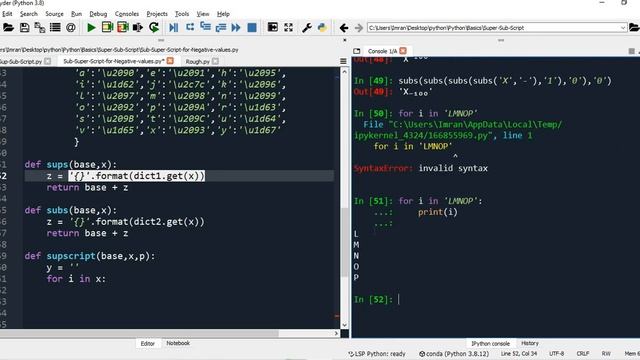Open the View menu
Viewport: 640px width, 360px height.
pos(203,14)
